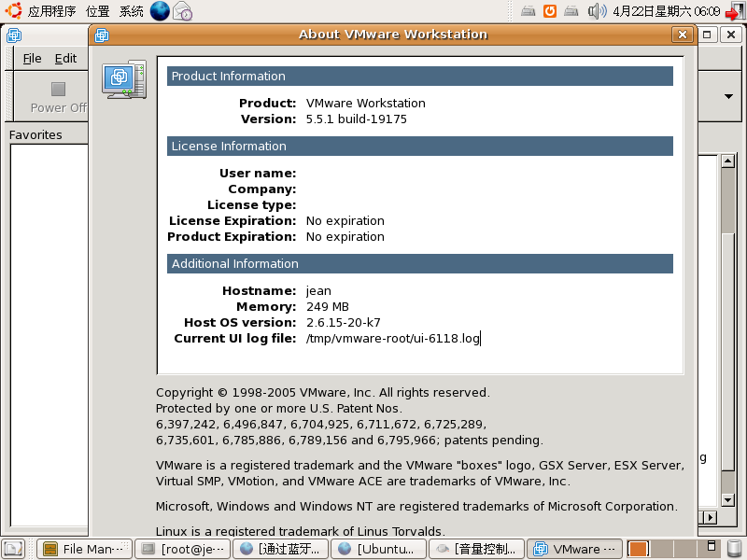Click the VMware computer logo in About dialog
This screenshot has height=560, width=747.
pos(124,79)
